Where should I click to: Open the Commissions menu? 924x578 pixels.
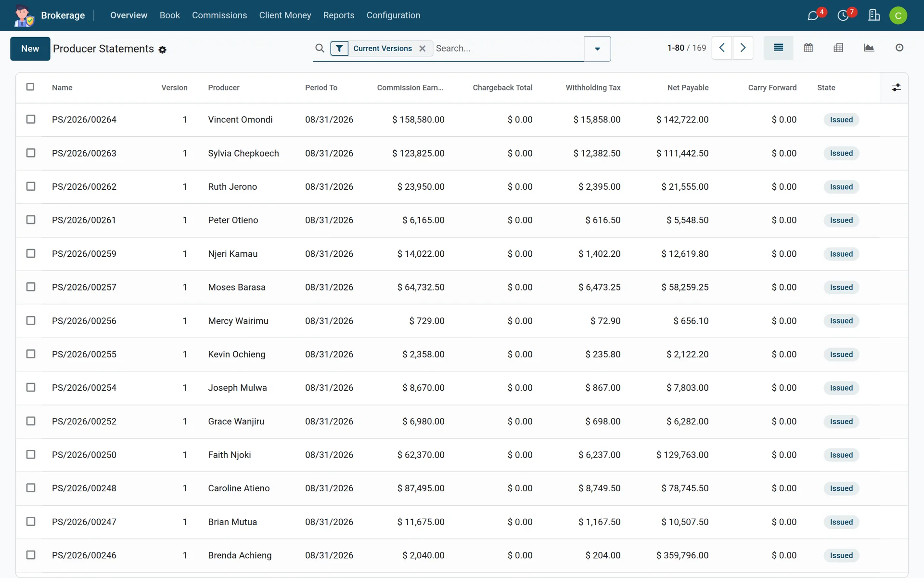pyautogui.click(x=219, y=15)
